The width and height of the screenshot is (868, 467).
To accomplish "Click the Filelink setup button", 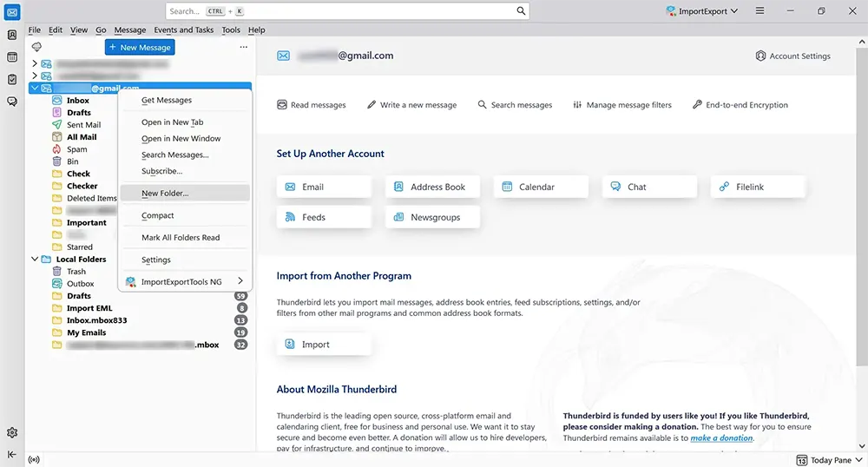I will point(758,187).
